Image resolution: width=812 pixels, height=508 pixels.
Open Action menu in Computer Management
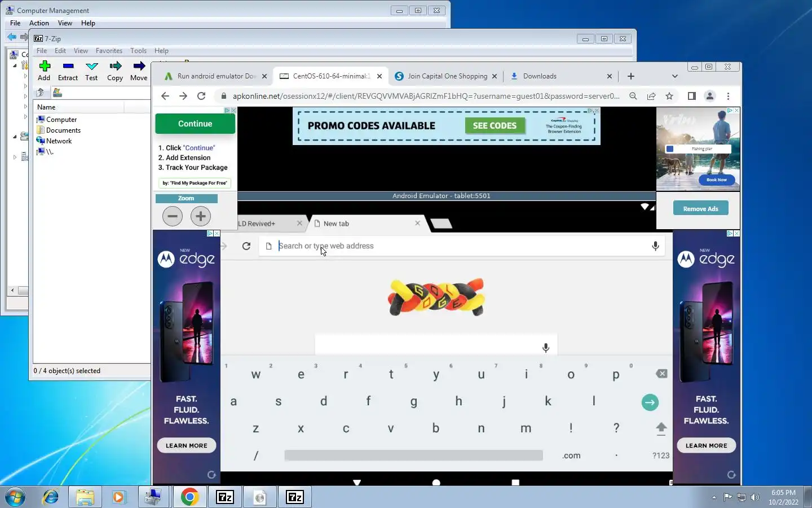pos(39,23)
